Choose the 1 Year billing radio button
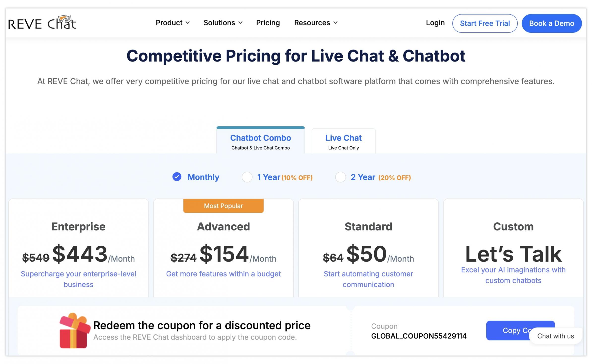Viewport: 592px width, 364px height. [x=247, y=177]
